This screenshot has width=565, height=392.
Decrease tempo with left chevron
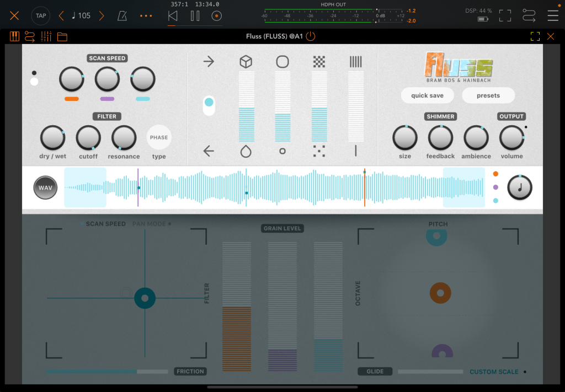point(61,15)
